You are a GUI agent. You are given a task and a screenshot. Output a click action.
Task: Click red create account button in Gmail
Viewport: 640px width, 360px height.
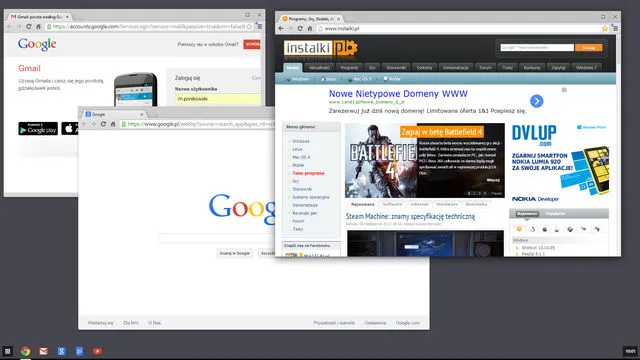click(x=252, y=44)
